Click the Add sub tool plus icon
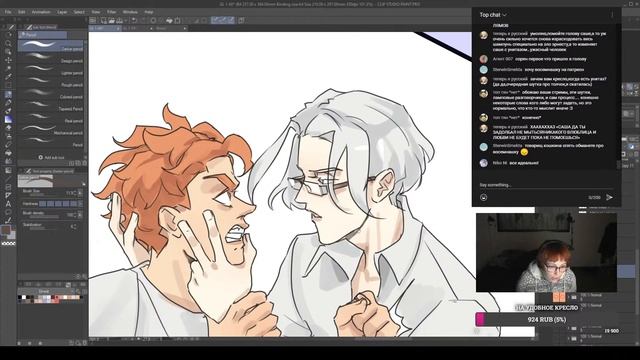640x360 pixels. pos(40,157)
